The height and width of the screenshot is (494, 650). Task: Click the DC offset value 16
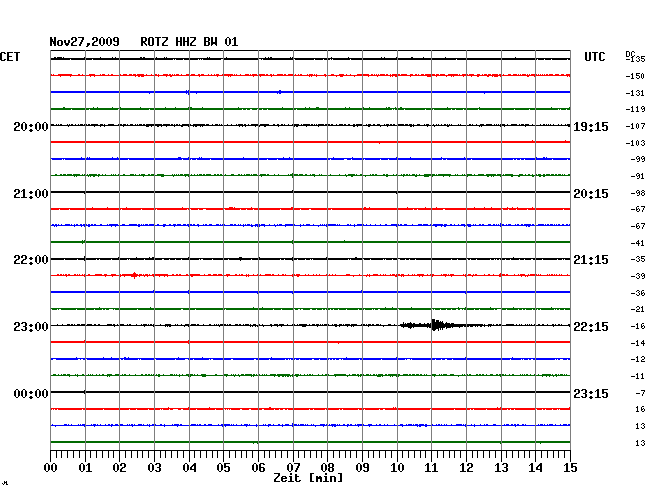pos(640,409)
